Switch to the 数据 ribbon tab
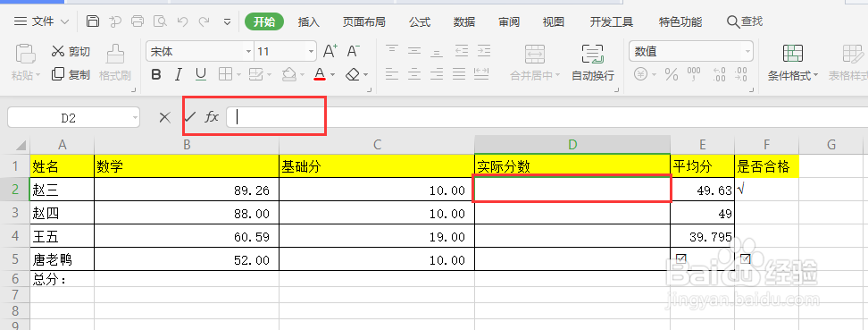Image resolution: width=868 pixels, height=330 pixels. coord(463,22)
